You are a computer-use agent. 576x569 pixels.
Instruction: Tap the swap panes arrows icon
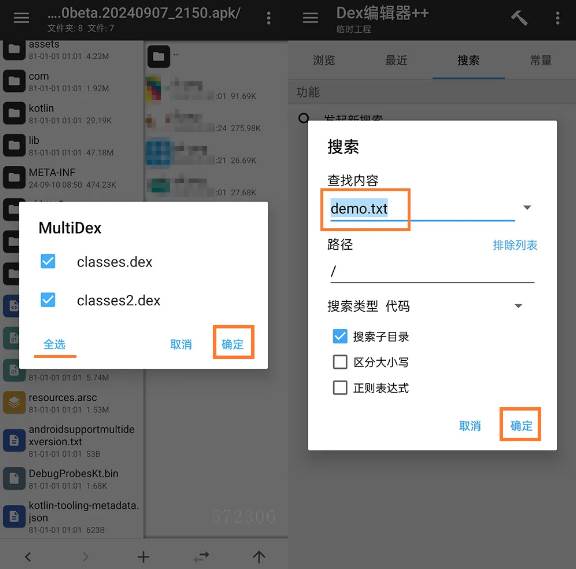pos(201,557)
